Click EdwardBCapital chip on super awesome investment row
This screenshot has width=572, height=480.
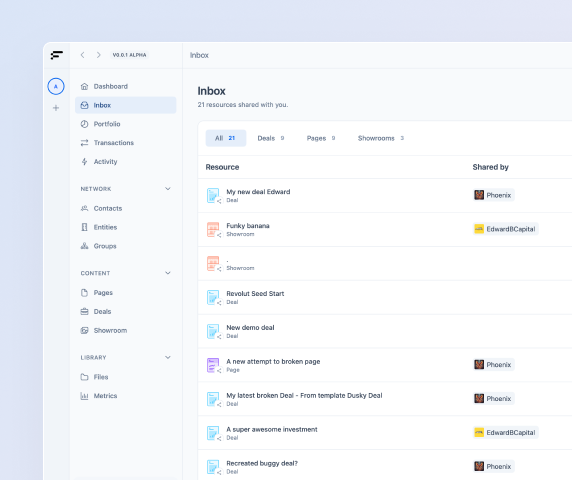[x=506, y=433]
